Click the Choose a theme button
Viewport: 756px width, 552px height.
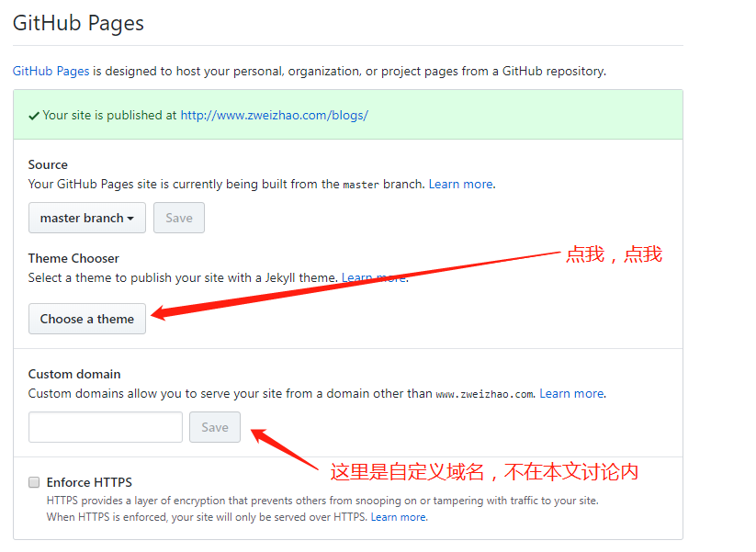point(86,319)
